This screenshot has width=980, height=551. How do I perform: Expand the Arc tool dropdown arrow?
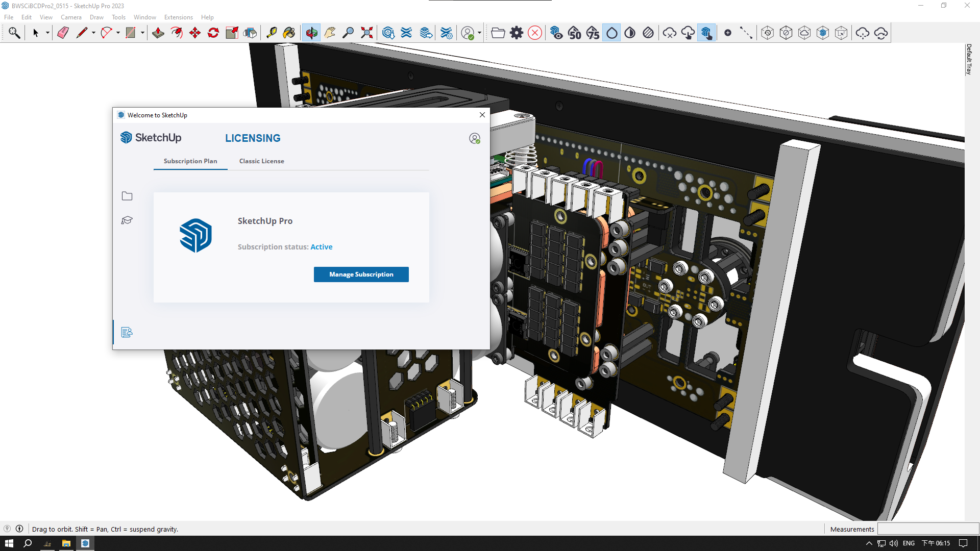tap(118, 33)
